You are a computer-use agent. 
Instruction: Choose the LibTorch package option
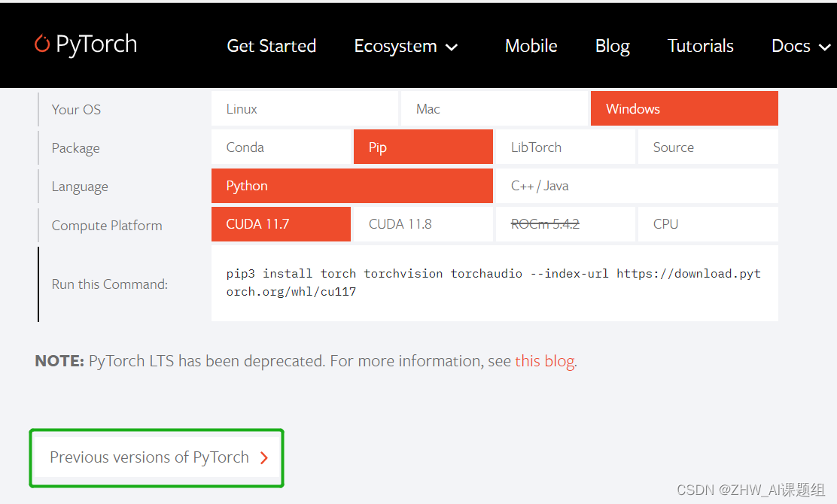coord(565,147)
